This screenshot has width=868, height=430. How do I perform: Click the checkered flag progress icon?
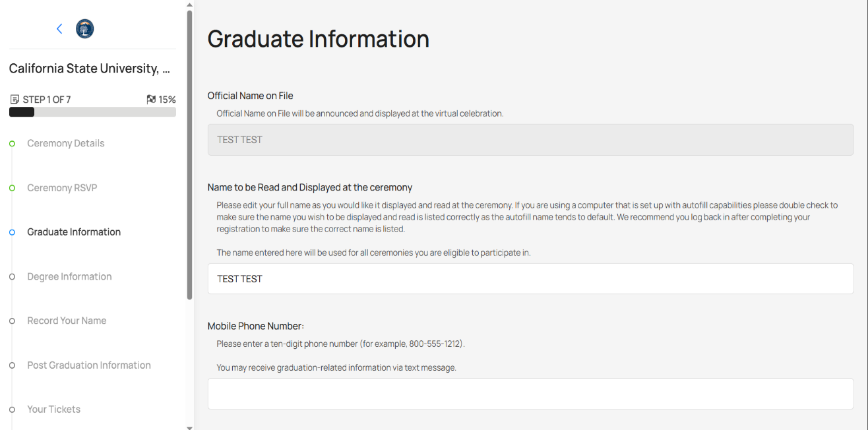[151, 100]
